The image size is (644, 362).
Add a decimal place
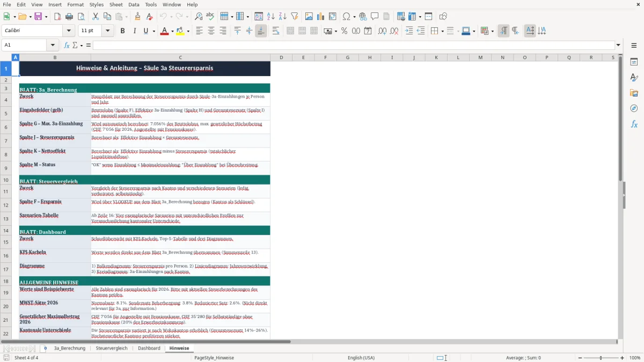(x=382, y=31)
